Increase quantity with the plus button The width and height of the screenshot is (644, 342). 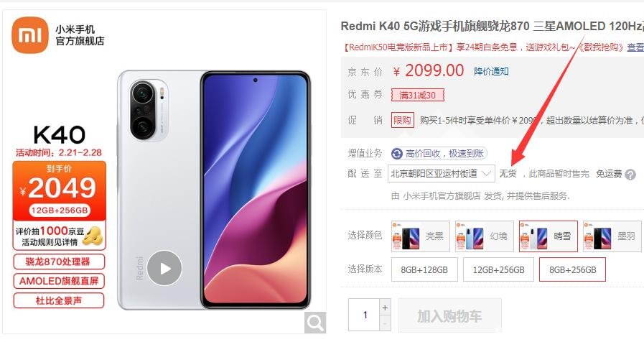click(x=385, y=308)
